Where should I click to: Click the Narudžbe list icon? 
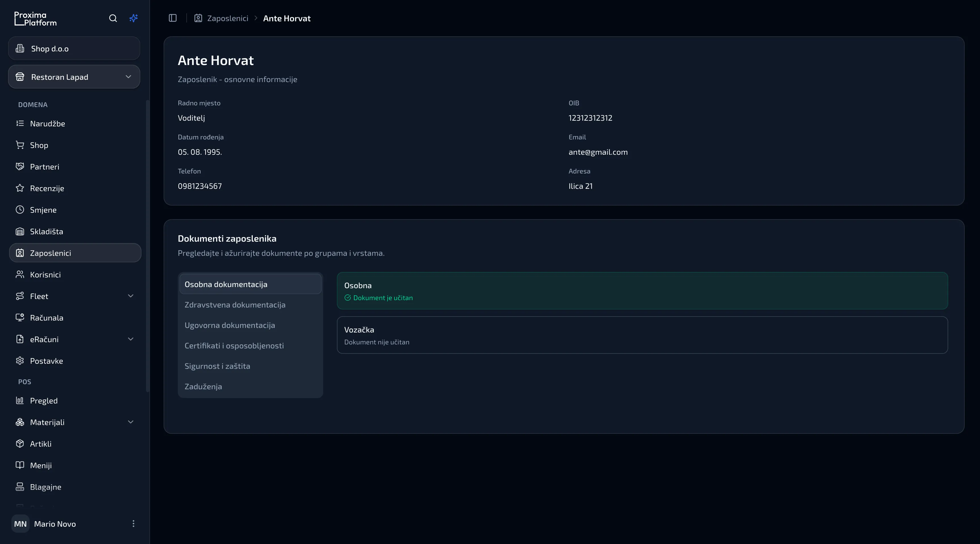coord(20,123)
